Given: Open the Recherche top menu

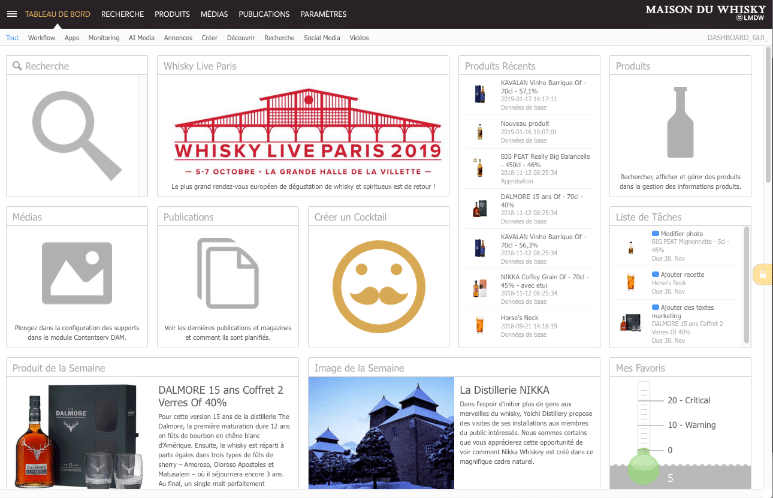Looking at the screenshot, I should 123,14.
